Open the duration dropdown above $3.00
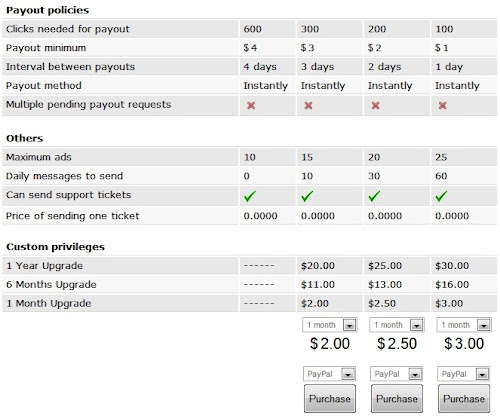The image size is (500, 419). [464, 325]
